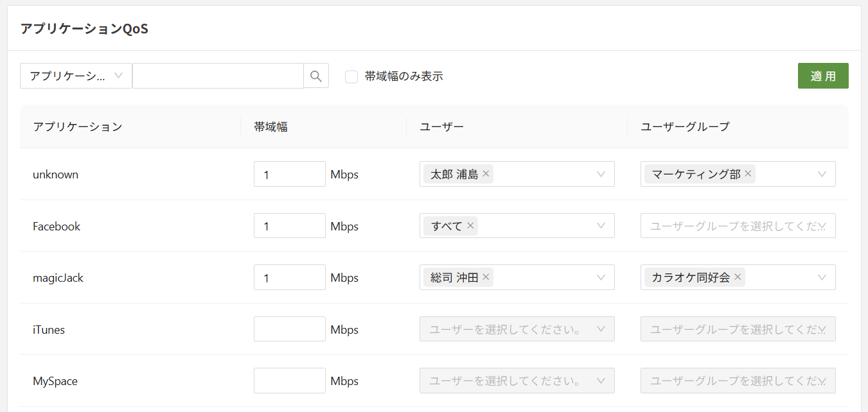Open the アプリケーション search filter dropdown

76,76
